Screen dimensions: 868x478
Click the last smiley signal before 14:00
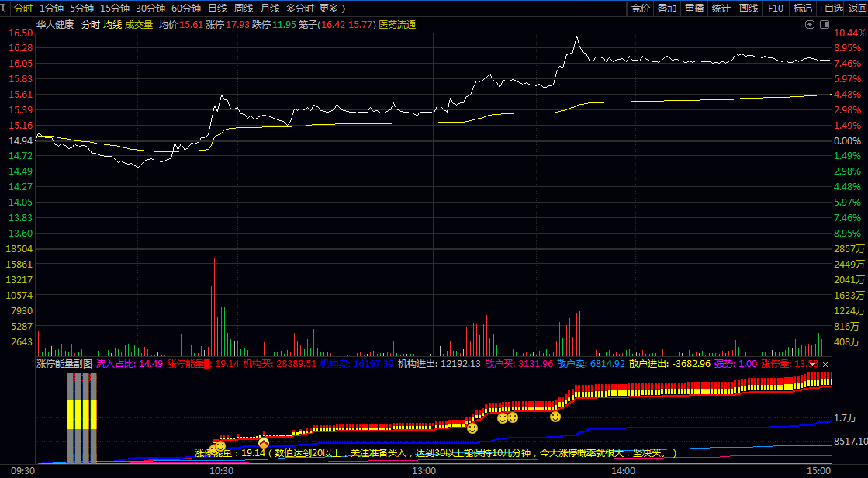(x=555, y=417)
